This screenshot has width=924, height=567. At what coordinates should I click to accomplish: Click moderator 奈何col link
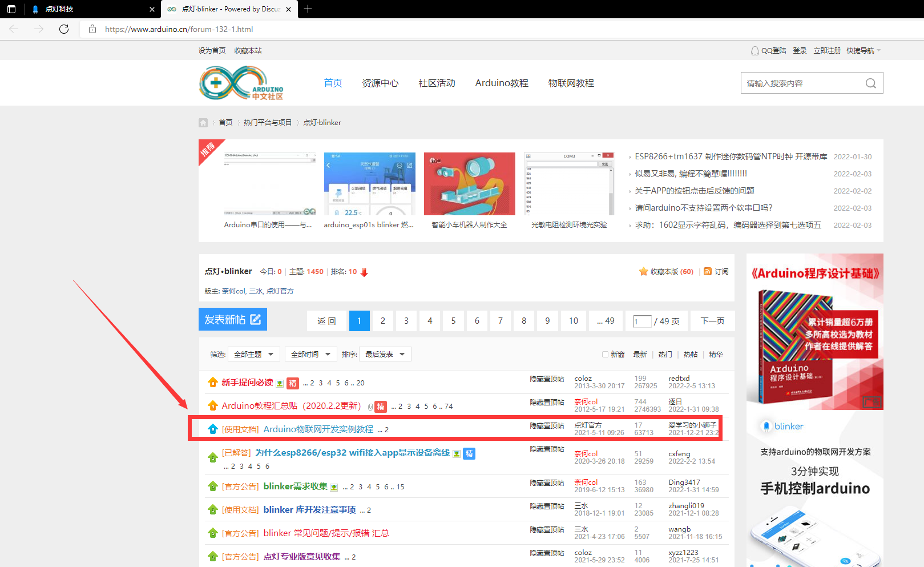click(x=233, y=291)
